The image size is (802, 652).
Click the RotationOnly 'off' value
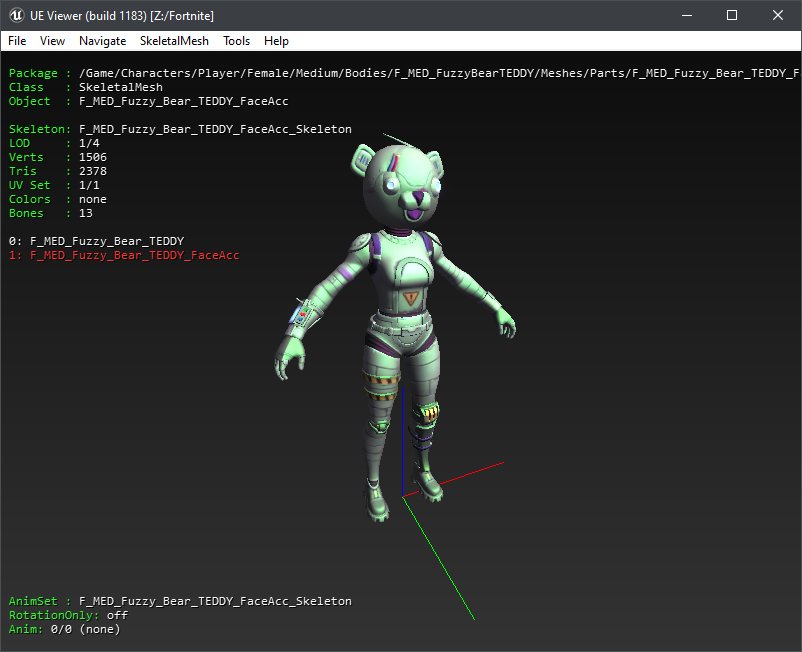coord(117,615)
